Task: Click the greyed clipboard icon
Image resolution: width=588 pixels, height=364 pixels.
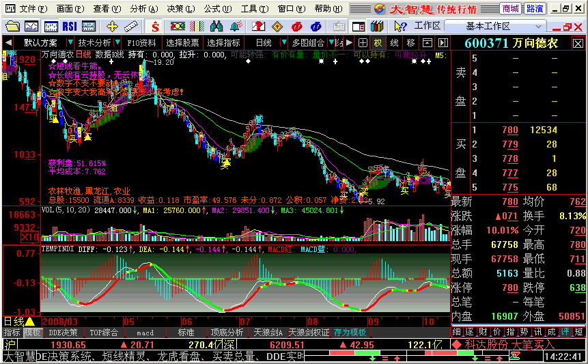Action: [x=339, y=26]
